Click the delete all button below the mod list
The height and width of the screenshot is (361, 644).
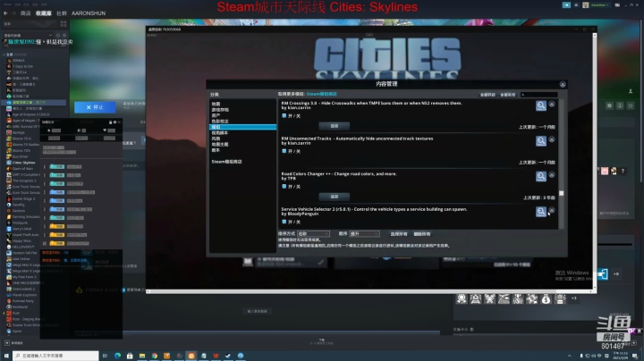(422, 234)
